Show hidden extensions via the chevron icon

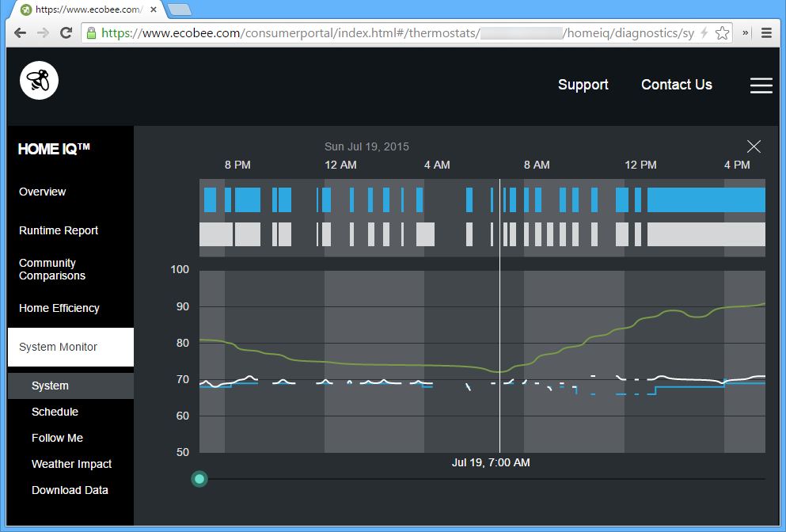(746, 33)
